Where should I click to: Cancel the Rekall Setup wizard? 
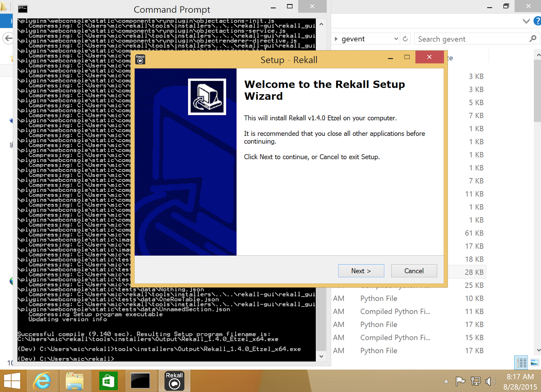(x=414, y=271)
